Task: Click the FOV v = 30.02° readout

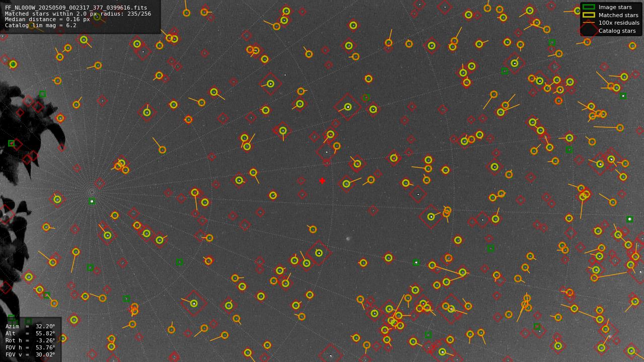Action: click(30, 354)
